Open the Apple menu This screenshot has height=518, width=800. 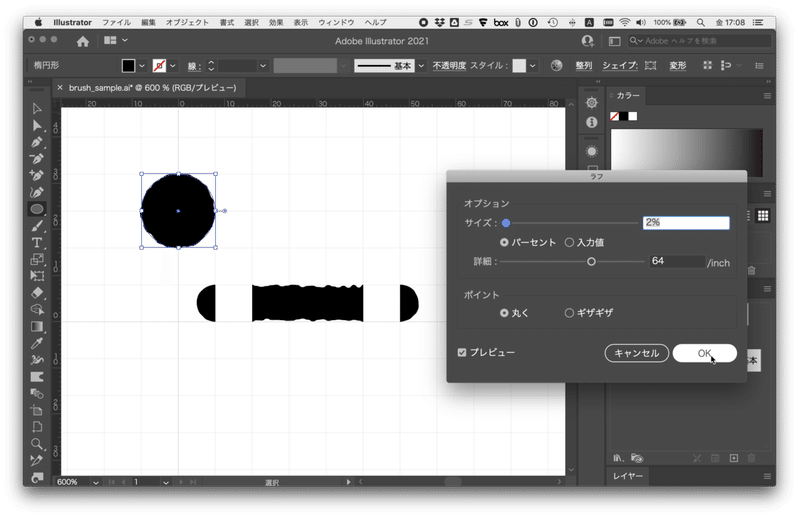tap(38, 22)
